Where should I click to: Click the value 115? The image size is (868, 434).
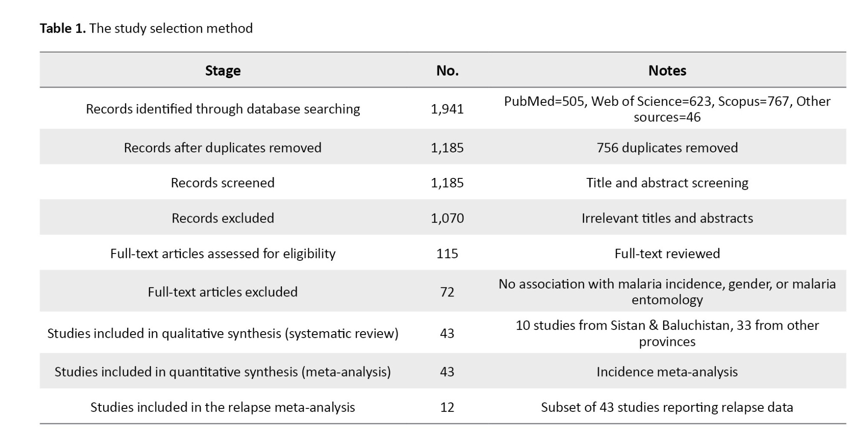447,253
